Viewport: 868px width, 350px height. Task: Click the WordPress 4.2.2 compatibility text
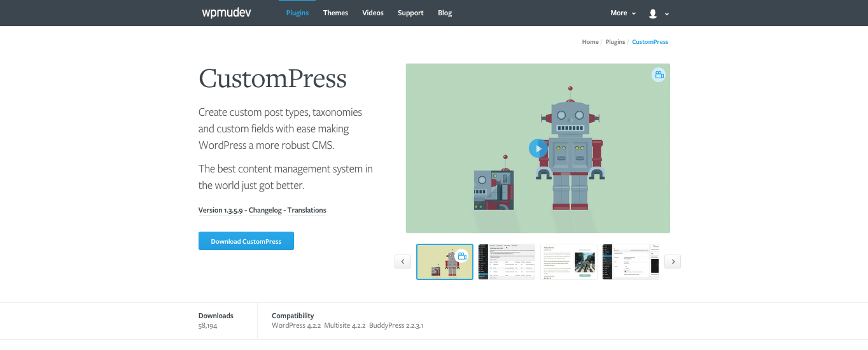point(296,326)
